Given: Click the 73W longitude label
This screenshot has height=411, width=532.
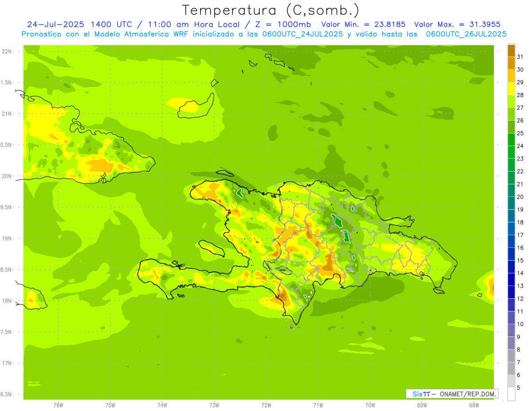Looking at the screenshot, I should (x=214, y=405).
